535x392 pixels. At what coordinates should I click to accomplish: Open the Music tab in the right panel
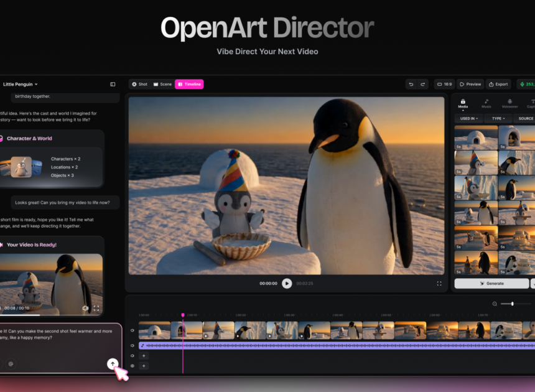point(486,104)
